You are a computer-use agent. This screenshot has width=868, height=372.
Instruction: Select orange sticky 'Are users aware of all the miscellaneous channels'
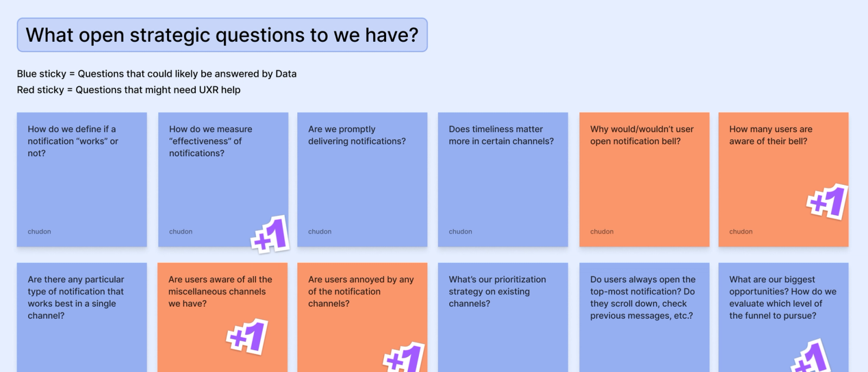[x=222, y=317]
